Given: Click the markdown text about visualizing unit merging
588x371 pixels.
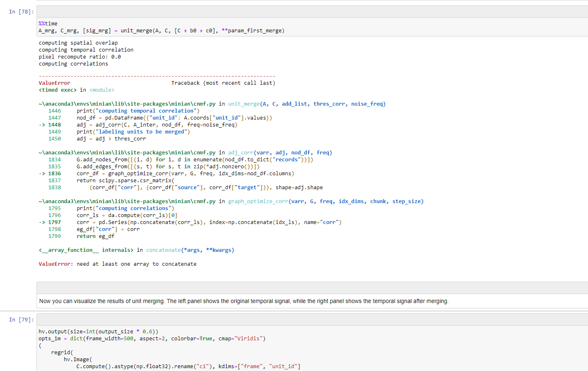Looking at the screenshot, I should pos(244,301).
